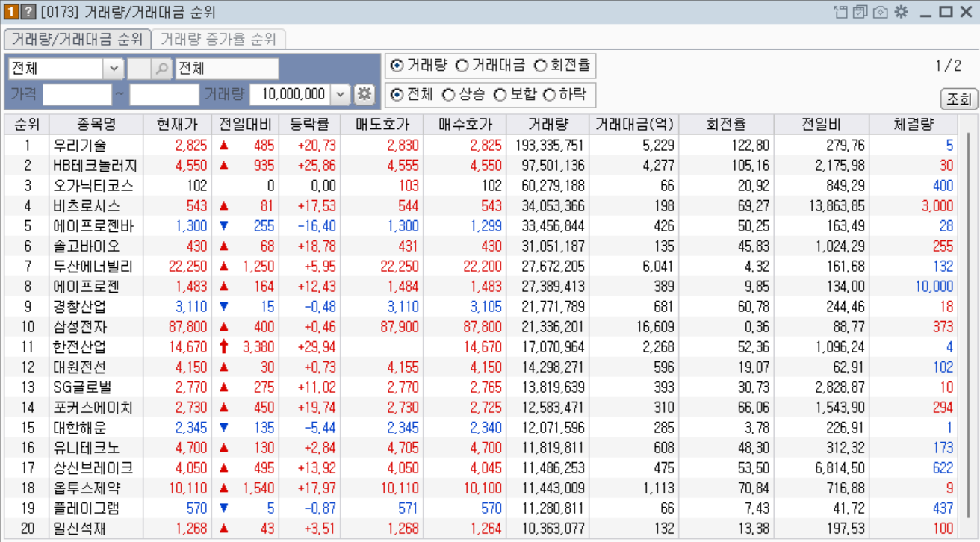Select the 옵투스제약 stock name

point(87,488)
